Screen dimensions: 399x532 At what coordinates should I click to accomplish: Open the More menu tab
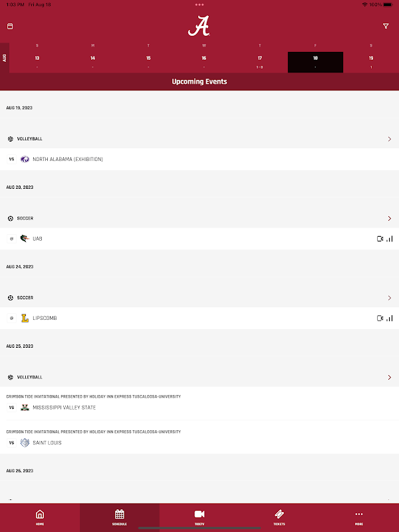(x=359, y=517)
